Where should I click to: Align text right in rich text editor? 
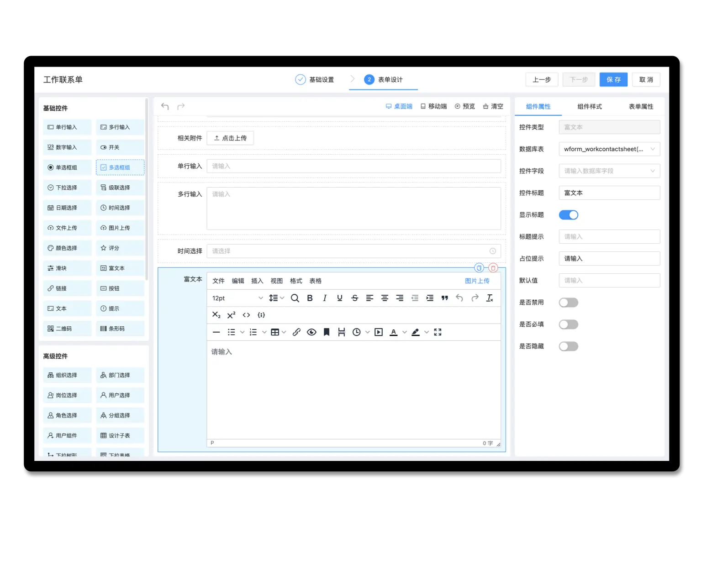pyautogui.click(x=400, y=298)
